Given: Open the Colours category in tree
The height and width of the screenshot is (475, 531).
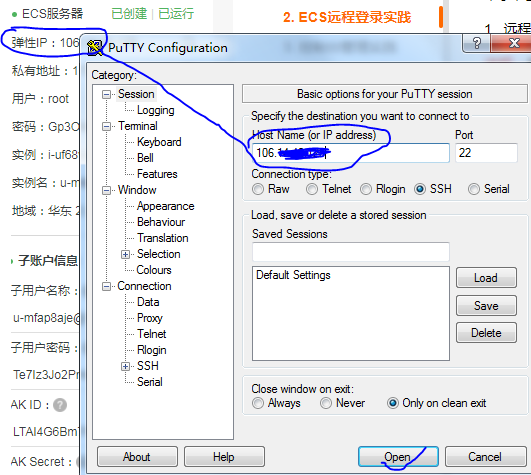Looking at the screenshot, I should point(154,270).
